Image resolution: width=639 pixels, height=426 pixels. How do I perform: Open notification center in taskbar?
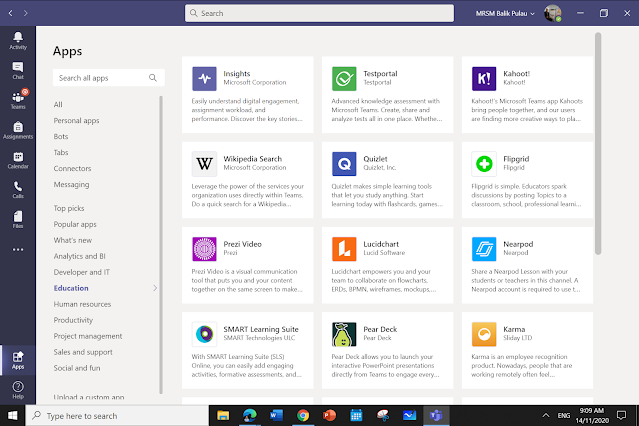coord(621,415)
